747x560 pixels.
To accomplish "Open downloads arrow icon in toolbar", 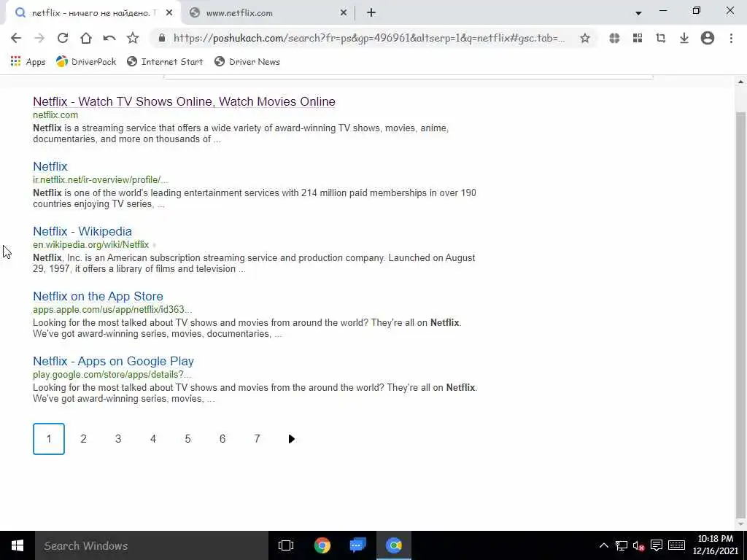I will [684, 38].
